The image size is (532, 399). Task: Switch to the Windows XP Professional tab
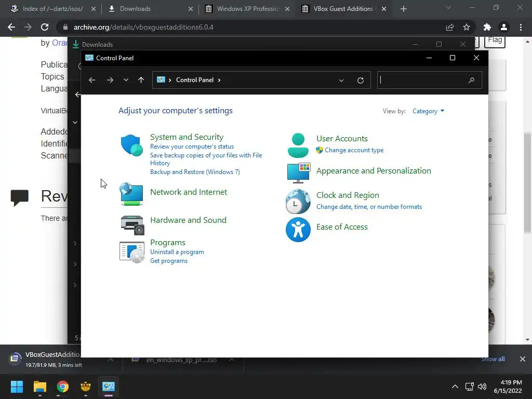point(248,9)
